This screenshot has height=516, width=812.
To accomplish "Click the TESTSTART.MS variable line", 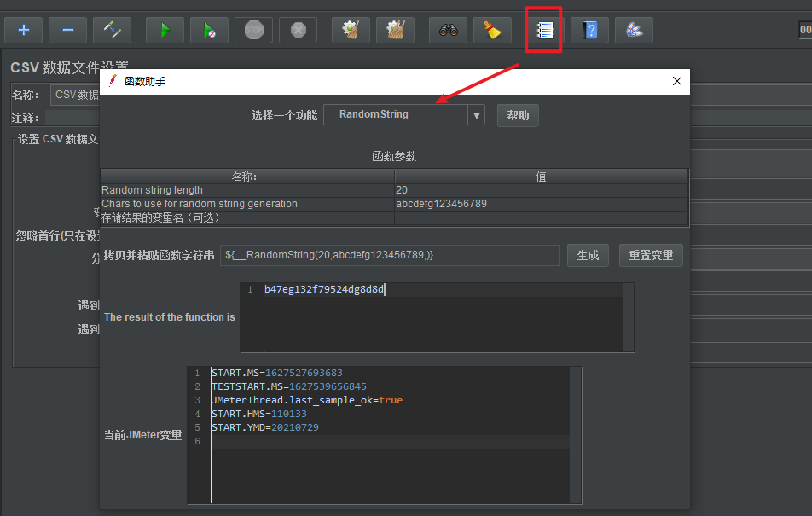I will click(289, 386).
